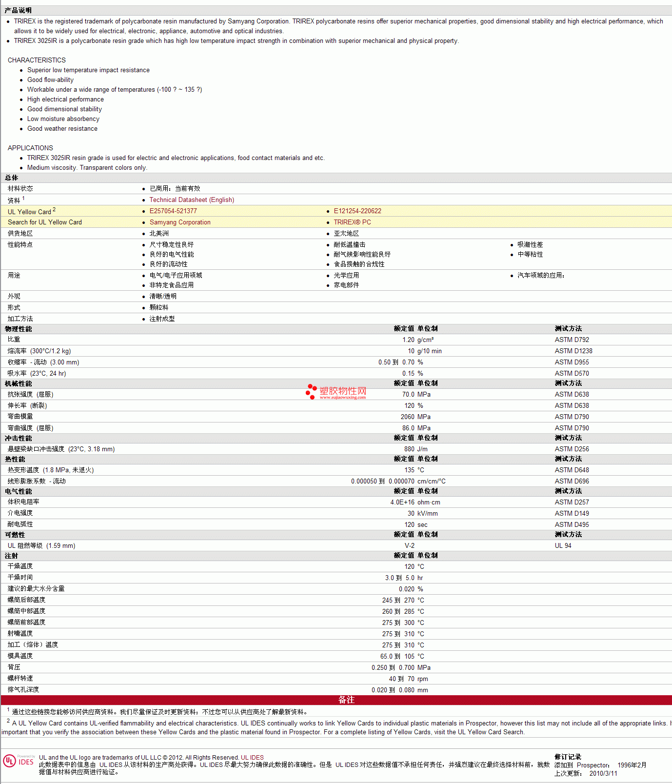Click the '245 到 270 °C' barrel temperature value
Image resolution: width=672 pixels, height=784 pixels.
(403, 601)
